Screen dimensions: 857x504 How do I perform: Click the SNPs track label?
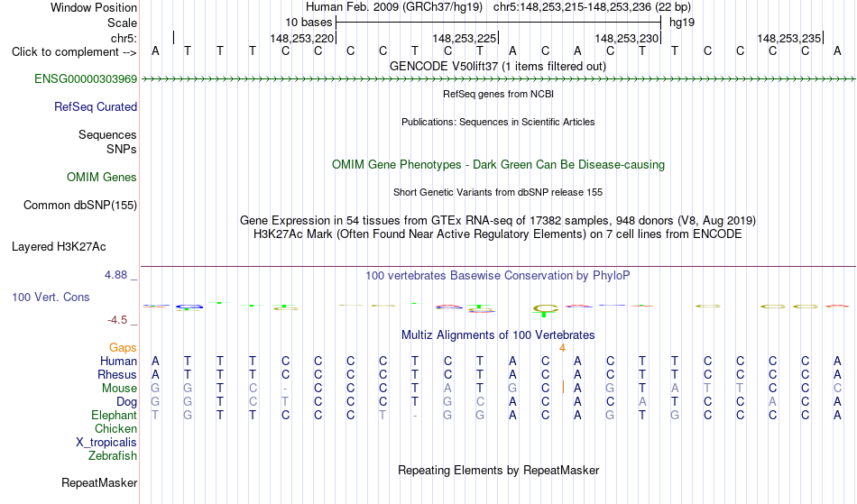click(x=122, y=150)
